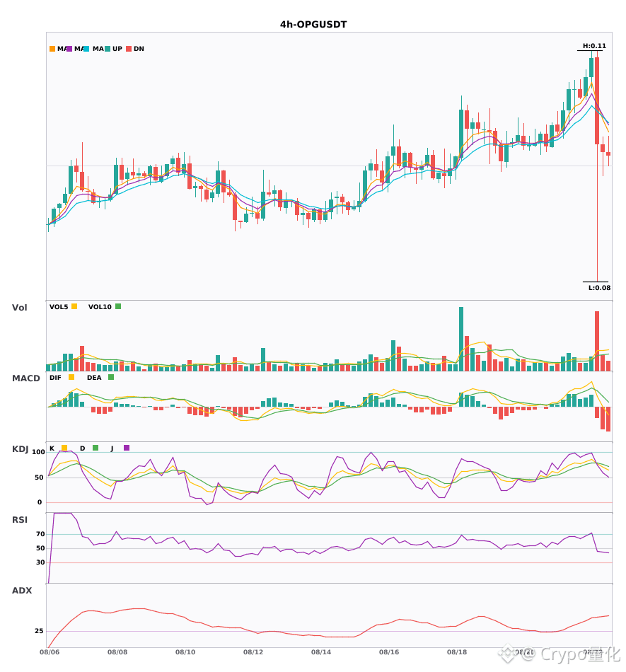
Task: Click the tallest green volume bar
Action: pos(461,339)
